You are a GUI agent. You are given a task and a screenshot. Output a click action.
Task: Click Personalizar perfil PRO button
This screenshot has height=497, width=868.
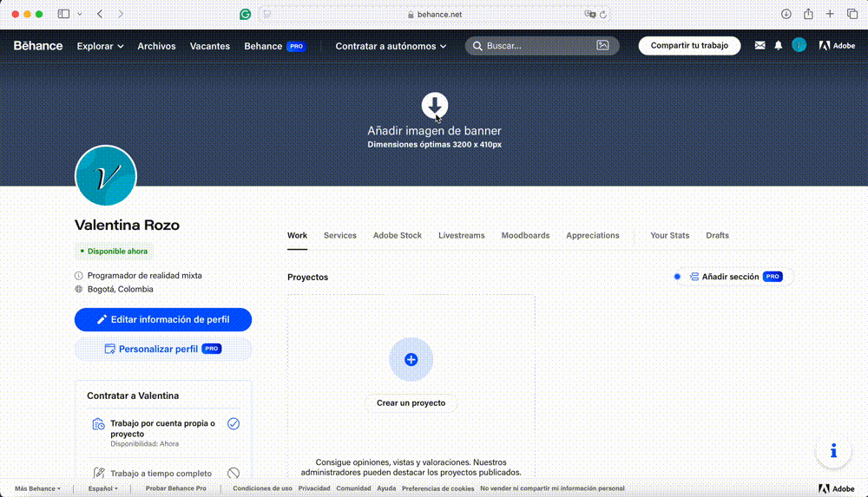pyautogui.click(x=163, y=349)
